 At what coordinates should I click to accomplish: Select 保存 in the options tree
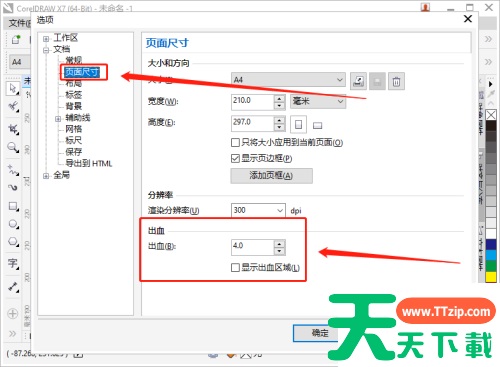coord(73,152)
